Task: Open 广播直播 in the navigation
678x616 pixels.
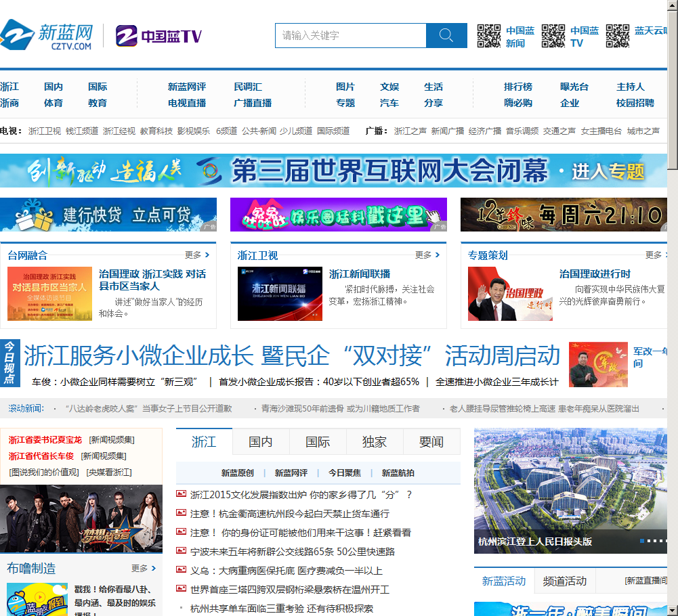Action: pyautogui.click(x=253, y=104)
